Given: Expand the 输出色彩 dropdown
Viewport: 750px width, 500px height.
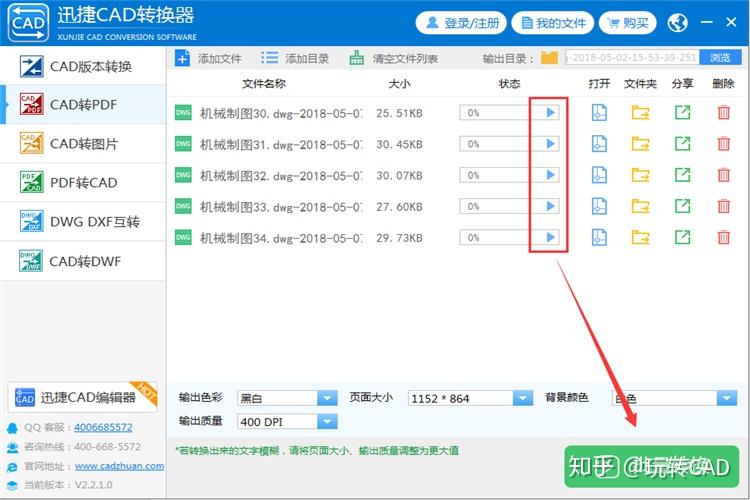Looking at the screenshot, I should pyautogui.click(x=327, y=398).
